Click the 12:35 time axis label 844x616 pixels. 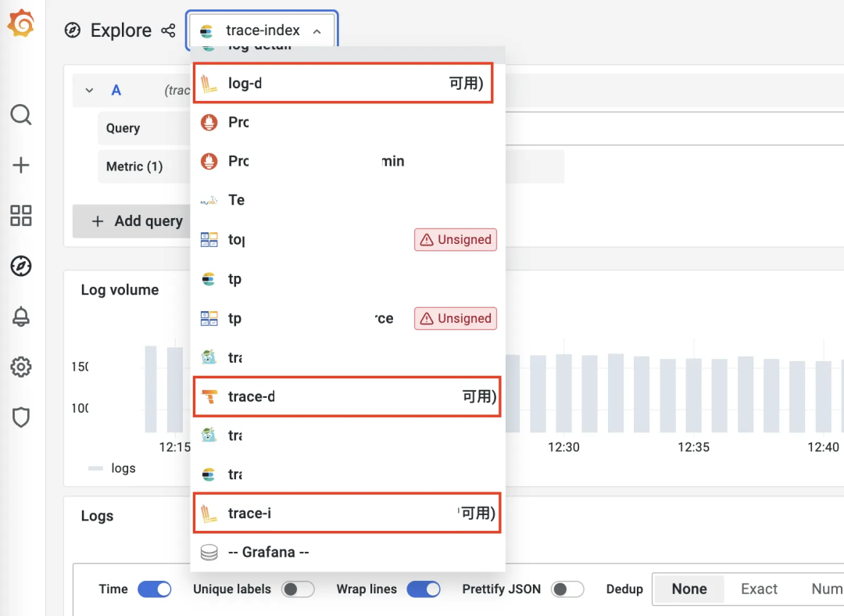693,447
